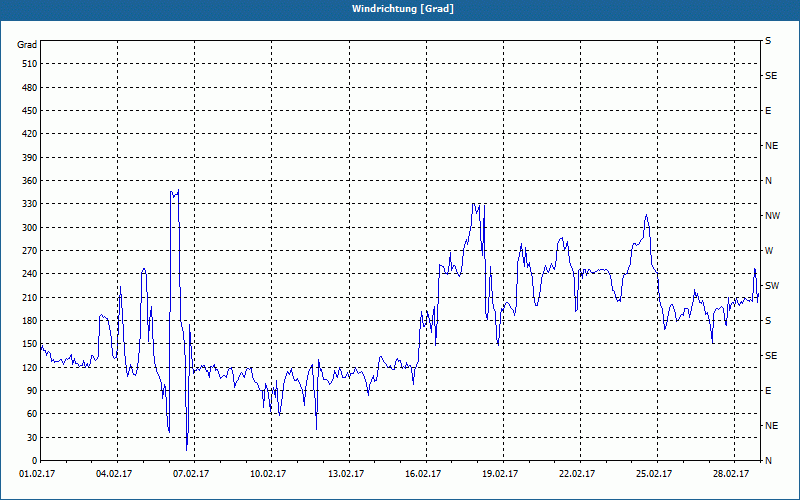Select the date label 16.02.17
The image size is (800, 500).
point(423,474)
